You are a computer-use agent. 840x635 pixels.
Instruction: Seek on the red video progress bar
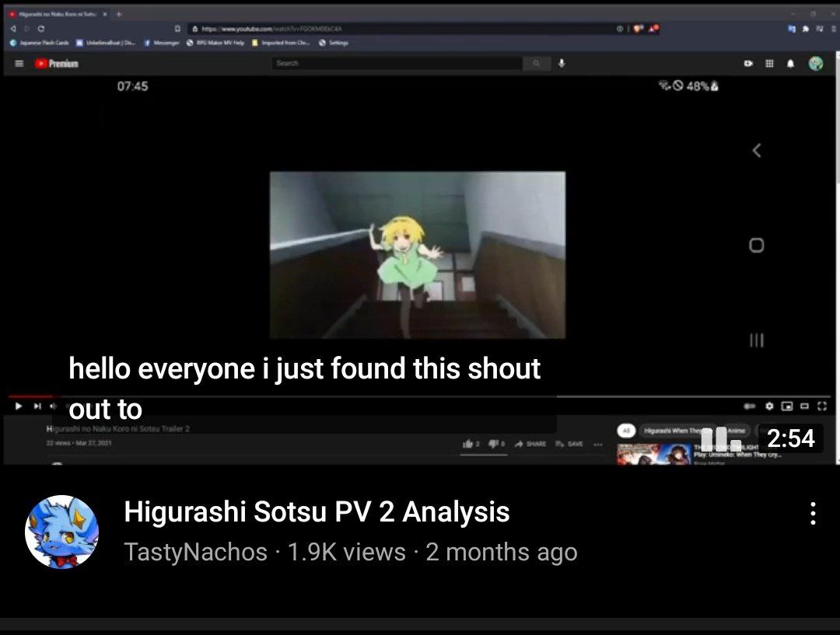coord(30,396)
